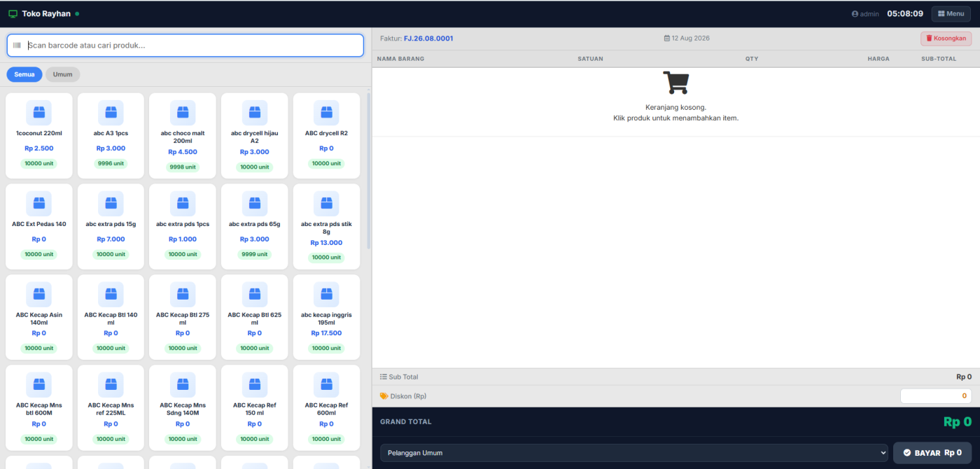Click invoice number FJ.26.08.0001
The image size is (980, 469).
[x=428, y=38]
